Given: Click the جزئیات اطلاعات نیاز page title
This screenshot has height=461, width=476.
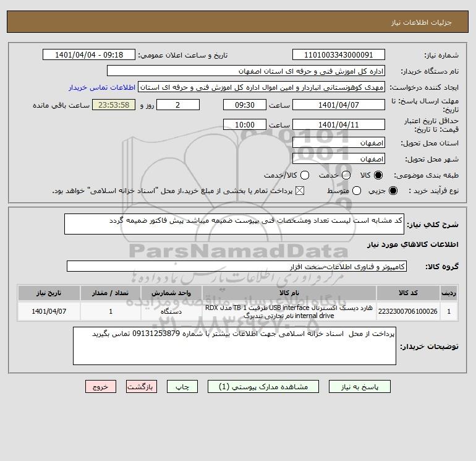Looking at the screenshot, I should click(422, 22).
